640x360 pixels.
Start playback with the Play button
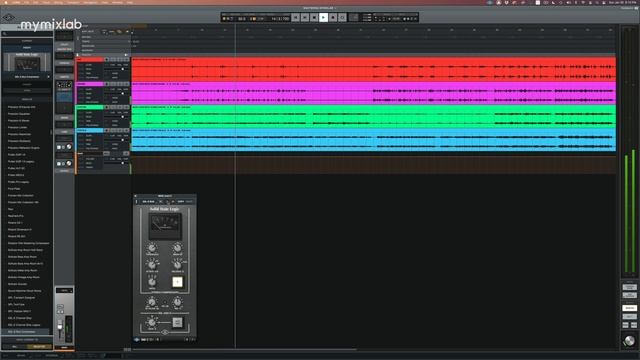(x=324, y=18)
